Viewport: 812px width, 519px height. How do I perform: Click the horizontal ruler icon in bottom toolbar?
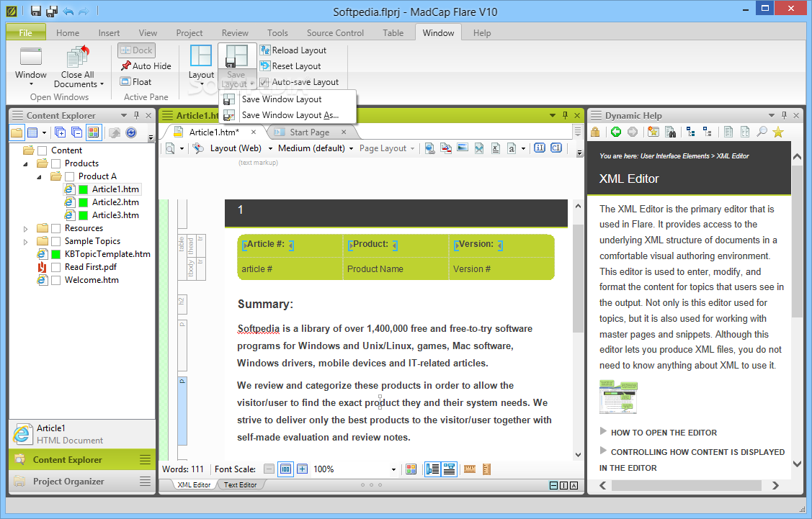470,469
